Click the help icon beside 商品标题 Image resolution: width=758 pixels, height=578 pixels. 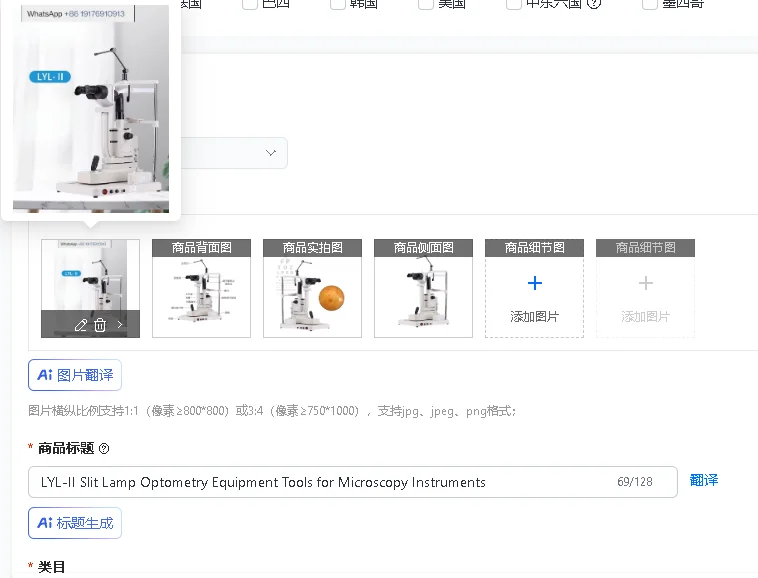coord(104,448)
